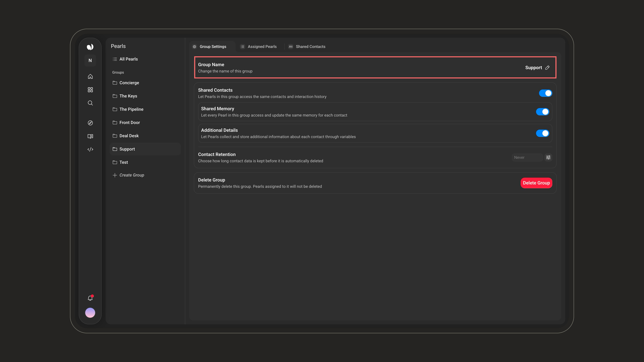
Task: Click the app logo at top of sidebar
Action: coord(90,47)
